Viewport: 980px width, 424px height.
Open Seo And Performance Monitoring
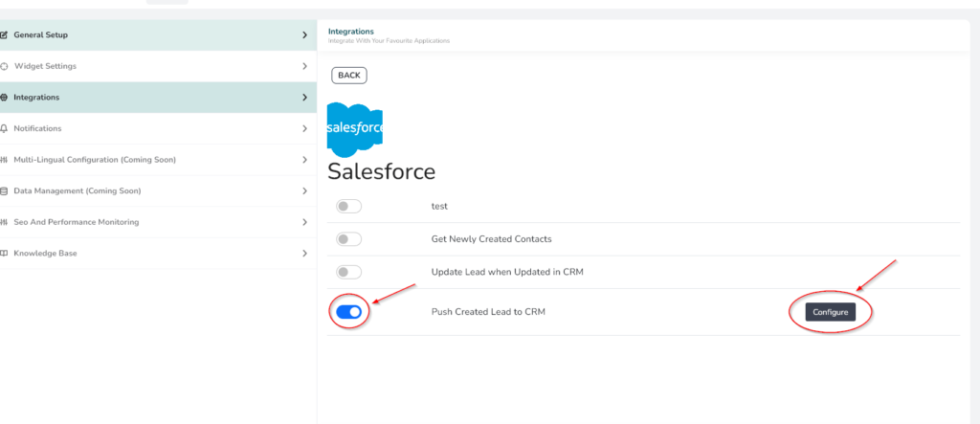(x=158, y=223)
